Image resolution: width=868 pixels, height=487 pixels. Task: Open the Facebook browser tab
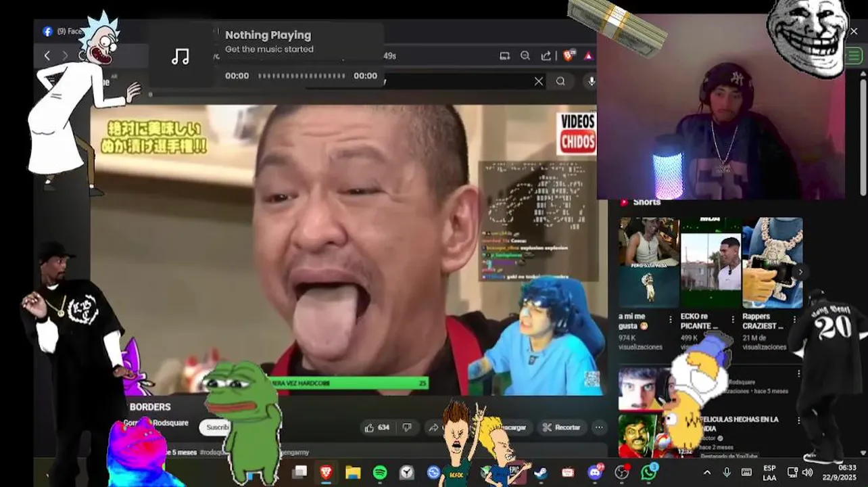[x=63, y=31]
